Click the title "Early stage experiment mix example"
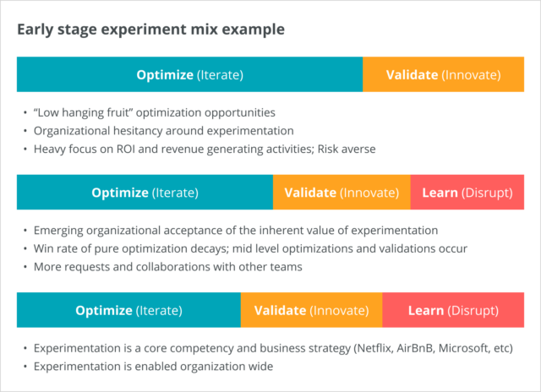Image resolution: width=541 pixels, height=392 pixels. [x=150, y=30]
